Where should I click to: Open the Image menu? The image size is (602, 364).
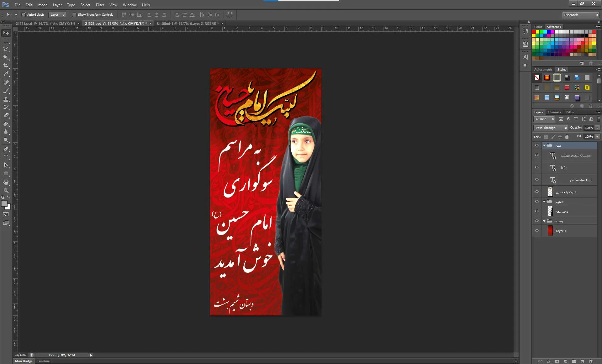coord(42,5)
